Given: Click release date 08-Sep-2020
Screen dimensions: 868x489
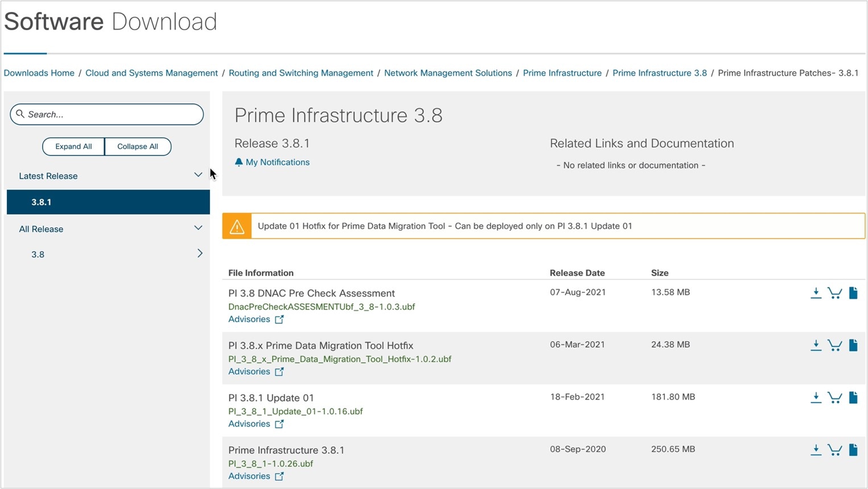Looking at the screenshot, I should [578, 450].
